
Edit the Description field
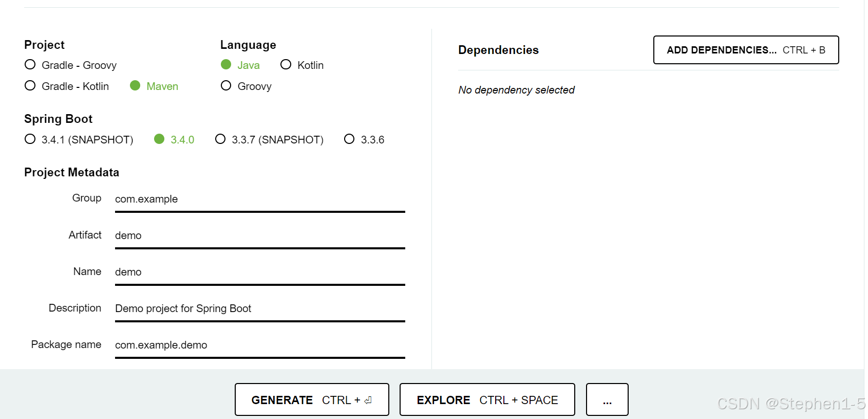coord(260,309)
